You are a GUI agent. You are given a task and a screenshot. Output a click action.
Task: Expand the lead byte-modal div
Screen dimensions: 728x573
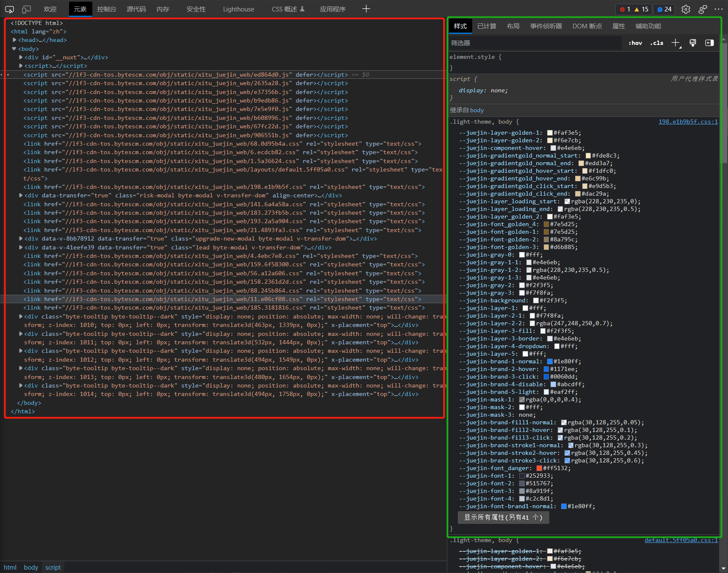21,247
